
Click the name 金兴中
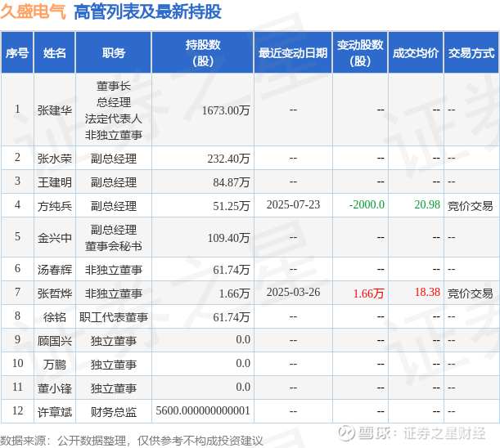click(55, 238)
